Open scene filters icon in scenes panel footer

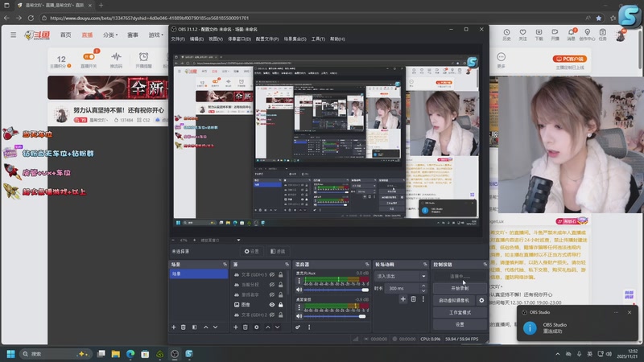pos(195,327)
